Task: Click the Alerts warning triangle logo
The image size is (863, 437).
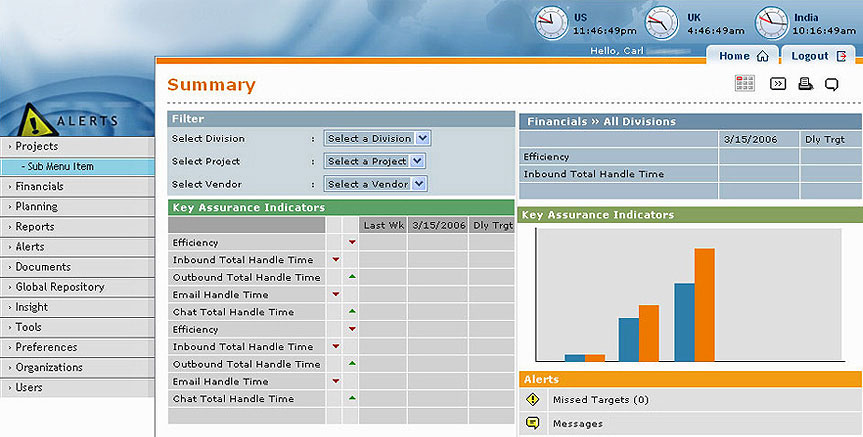Action: pos(37,122)
